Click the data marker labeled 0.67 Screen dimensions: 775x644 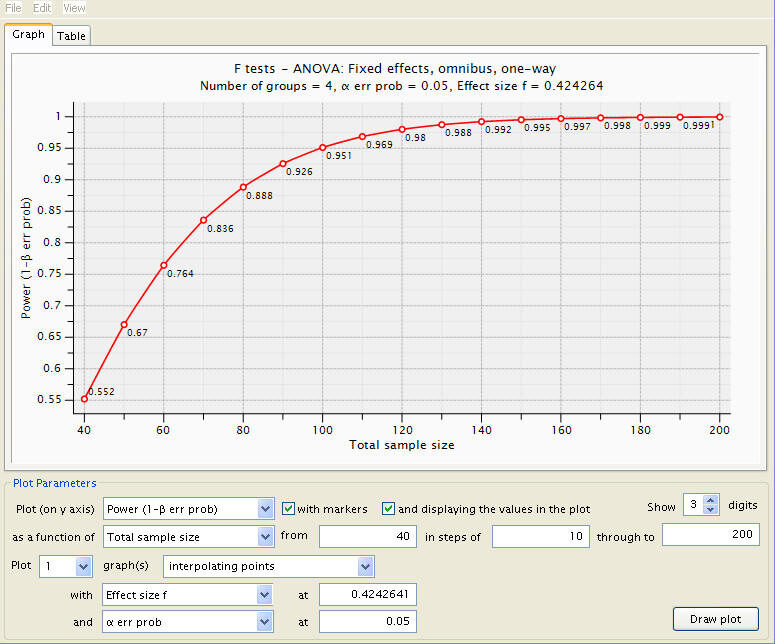(124, 325)
